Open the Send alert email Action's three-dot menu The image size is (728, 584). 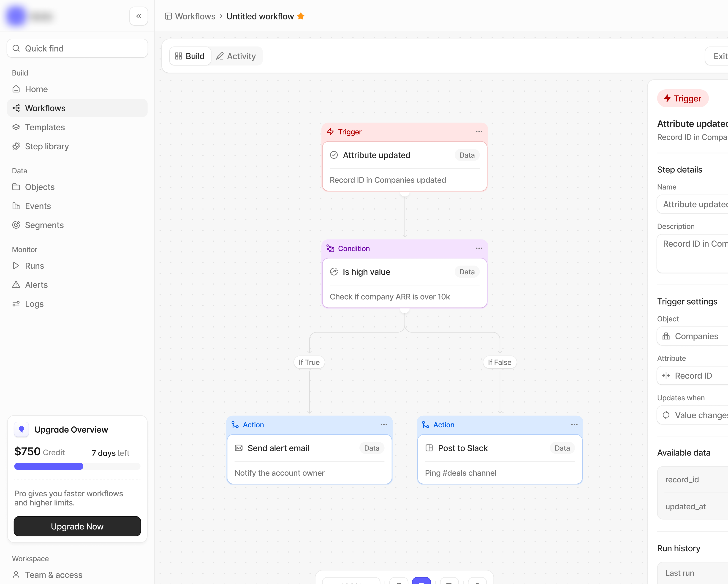click(384, 425)
